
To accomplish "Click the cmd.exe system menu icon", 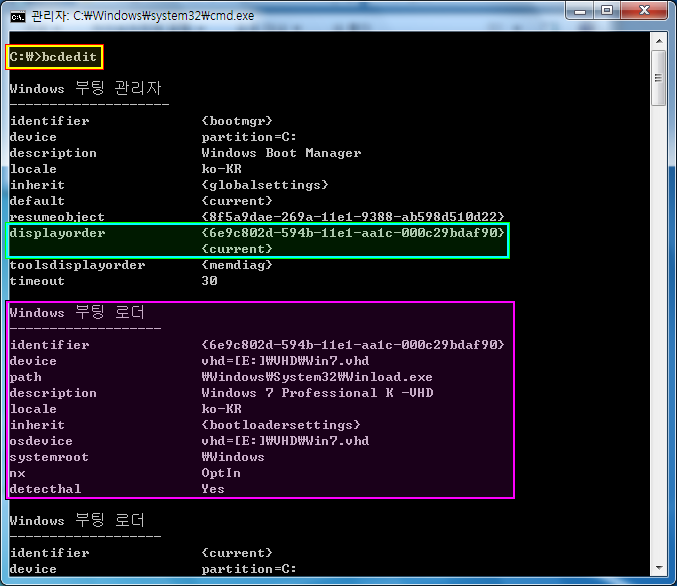I will pos(18,16).
